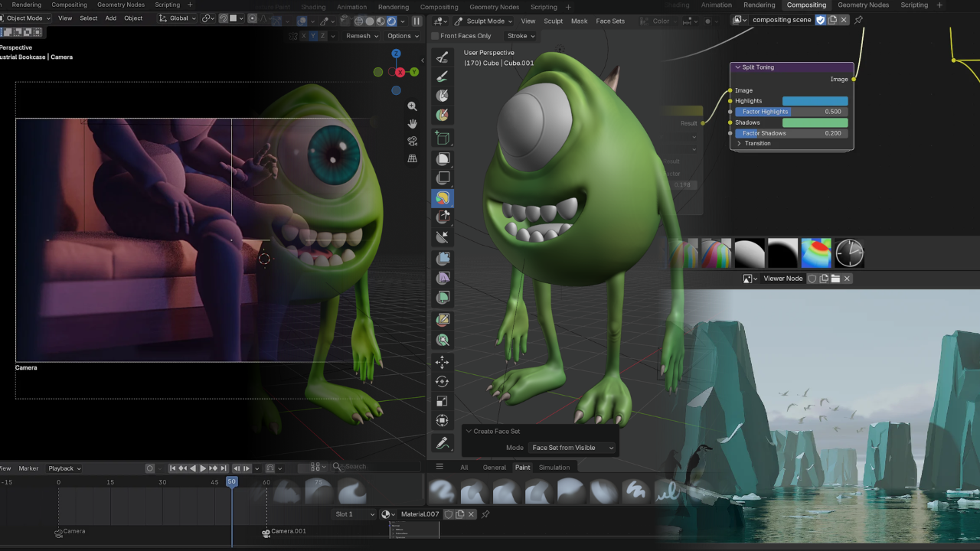Select the Camera.001 timeline marker

pos(284,531)
